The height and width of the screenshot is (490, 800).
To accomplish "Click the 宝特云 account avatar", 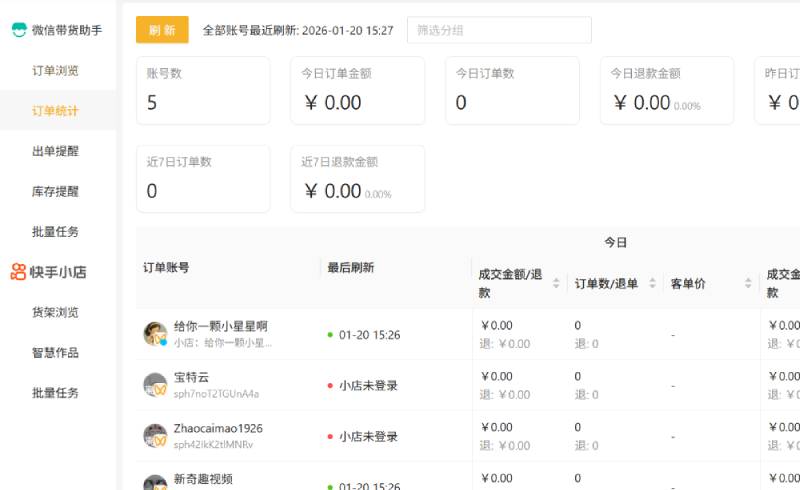I will pos(155,385).
